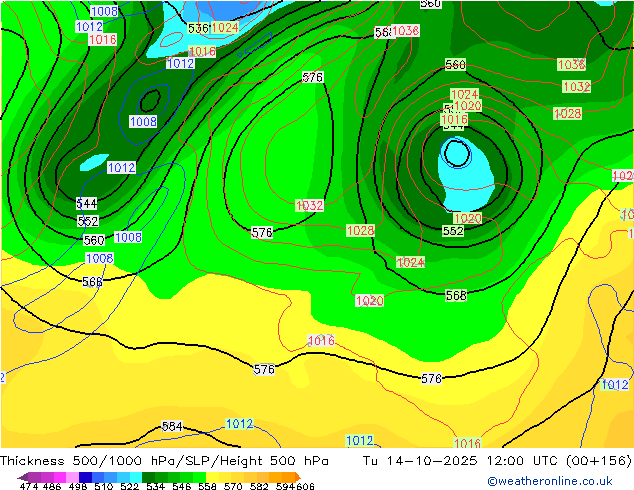
Task: Select the cyan swatch in the legend
Action: pyautogui.click(x=136, y=477)
